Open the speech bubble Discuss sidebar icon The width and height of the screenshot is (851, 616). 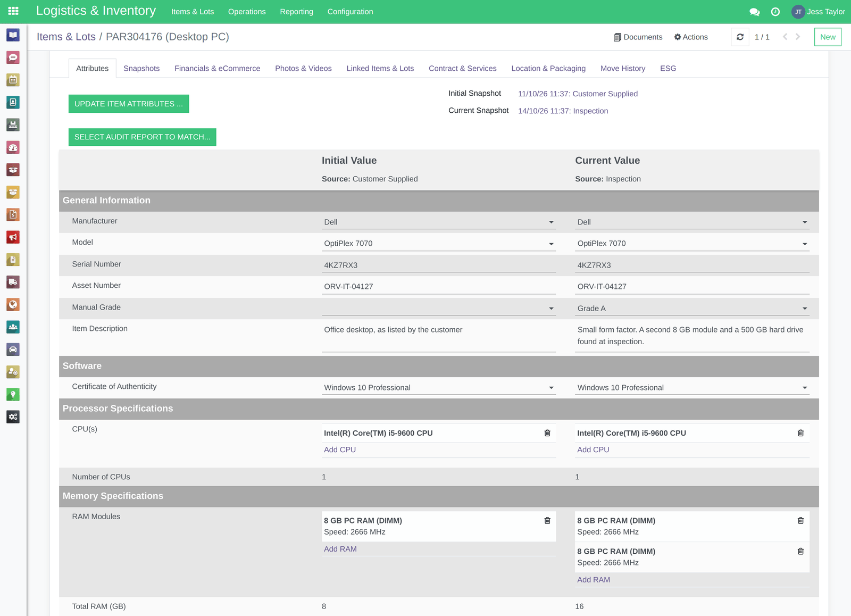click(13, 57)
